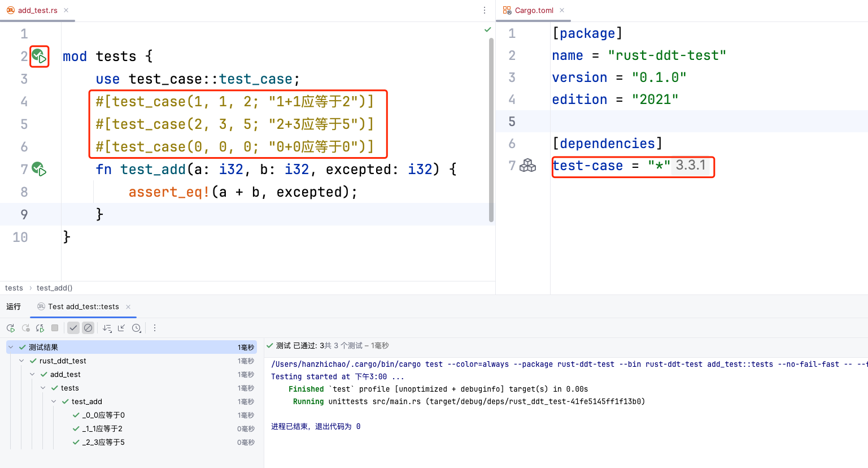Click the collapse-all arrow icon in test toolbar
Screen dimensions: 868x468
click(121, 328)
